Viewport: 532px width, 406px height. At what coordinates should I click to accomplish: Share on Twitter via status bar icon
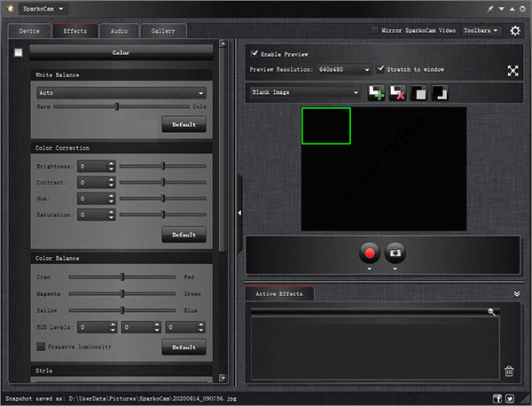tap(510, 399)
